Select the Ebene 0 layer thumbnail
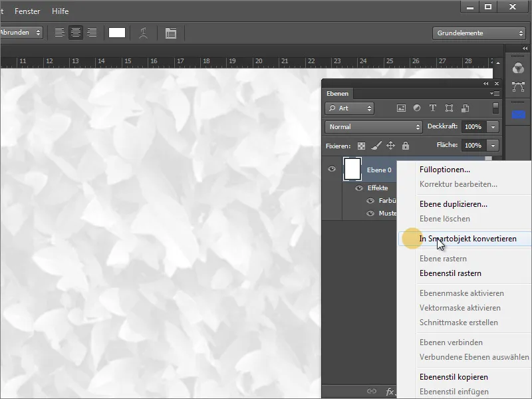Screen dimensions: 532x399 pyautogui.click(x=352, y=169)
